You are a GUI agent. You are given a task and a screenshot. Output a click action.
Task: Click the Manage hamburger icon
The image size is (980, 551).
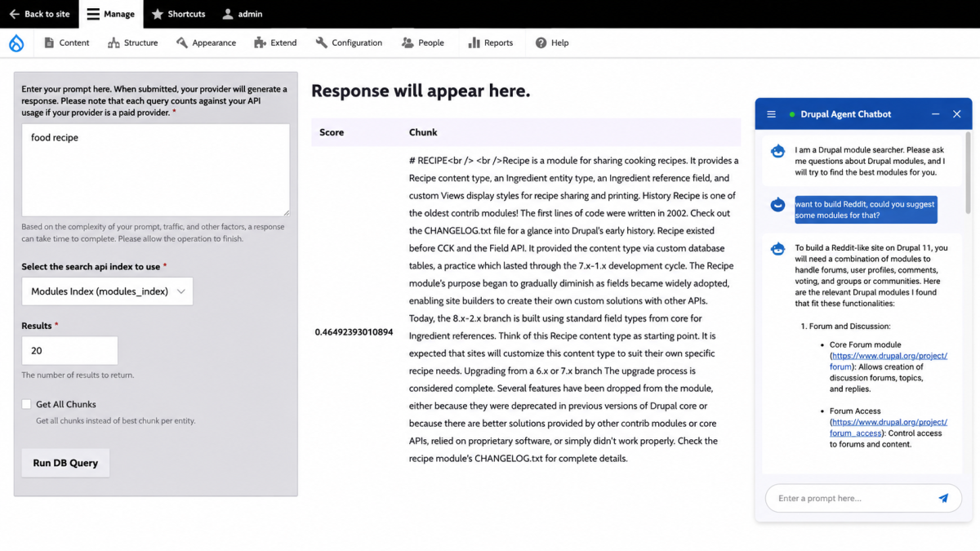94,14
